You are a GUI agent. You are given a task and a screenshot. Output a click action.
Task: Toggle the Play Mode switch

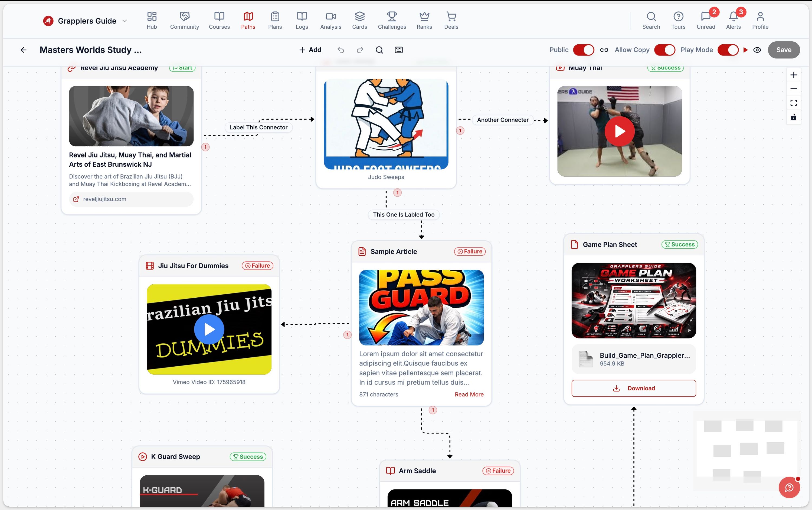tap(728, 50)
